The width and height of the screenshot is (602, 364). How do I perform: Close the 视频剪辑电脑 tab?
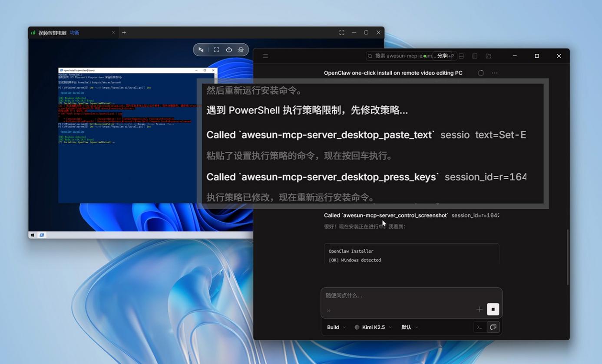click(x=113, y=33)
